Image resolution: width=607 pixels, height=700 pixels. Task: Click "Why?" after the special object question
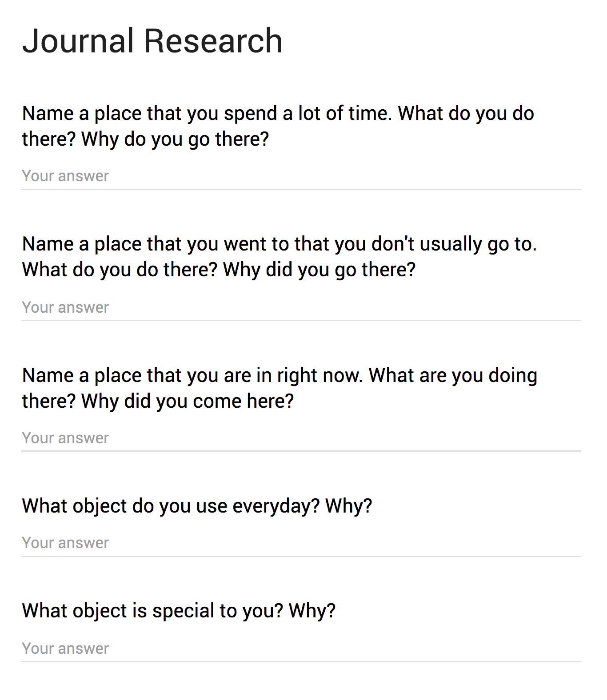click(312, 611)
